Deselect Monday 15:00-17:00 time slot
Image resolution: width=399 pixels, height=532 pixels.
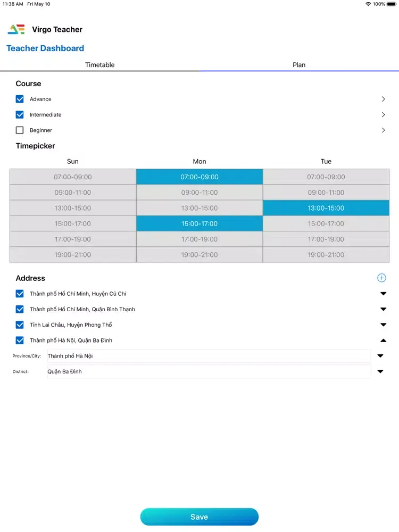(x=199, y=223)
